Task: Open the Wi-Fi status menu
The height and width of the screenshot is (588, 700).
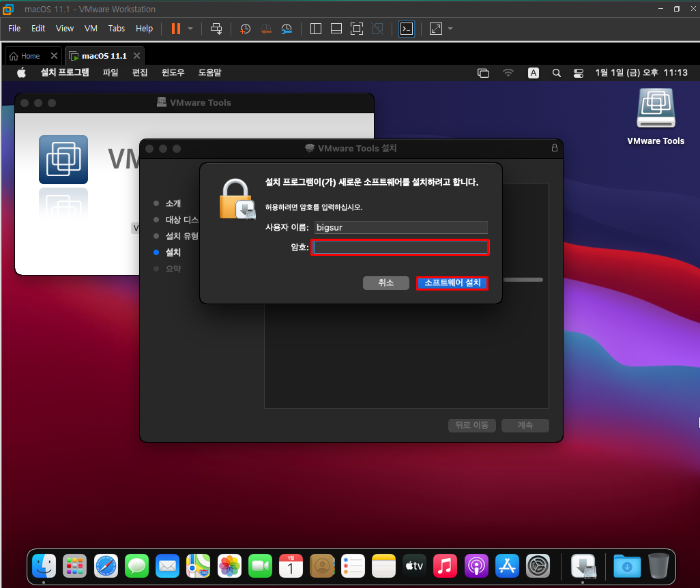Action: tap(508, 72)
